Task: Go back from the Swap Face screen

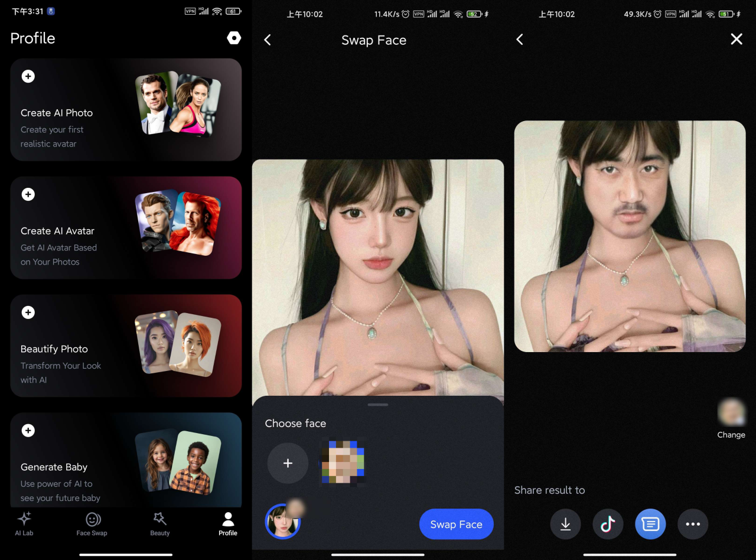Action: coord(268,40)
